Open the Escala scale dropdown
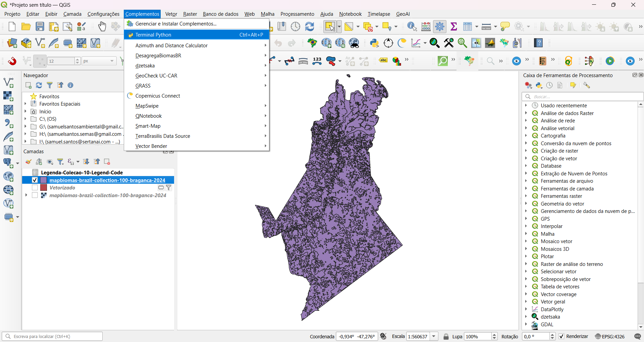Viewport: 644px width, 342px height. 434,336
